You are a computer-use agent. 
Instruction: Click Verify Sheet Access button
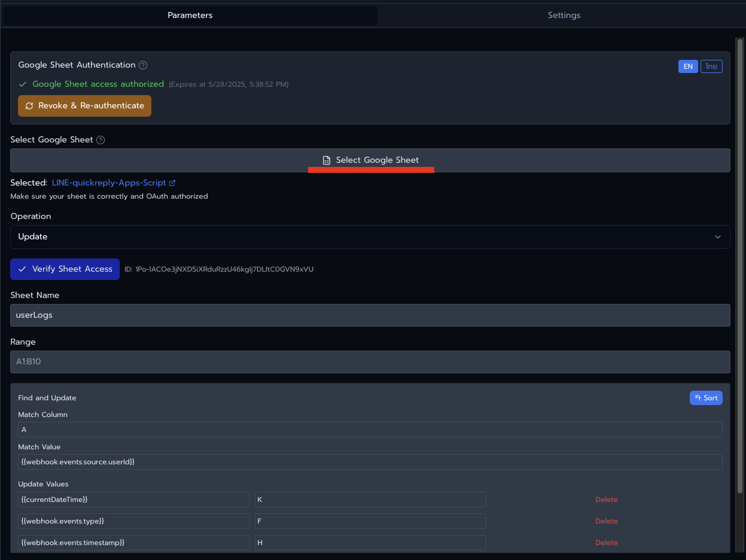(65, 269)
